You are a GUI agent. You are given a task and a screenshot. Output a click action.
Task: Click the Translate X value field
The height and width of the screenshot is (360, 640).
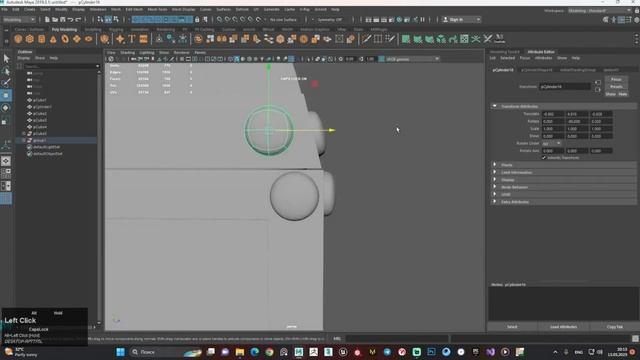pyautogui.click(x=553, y=114)
